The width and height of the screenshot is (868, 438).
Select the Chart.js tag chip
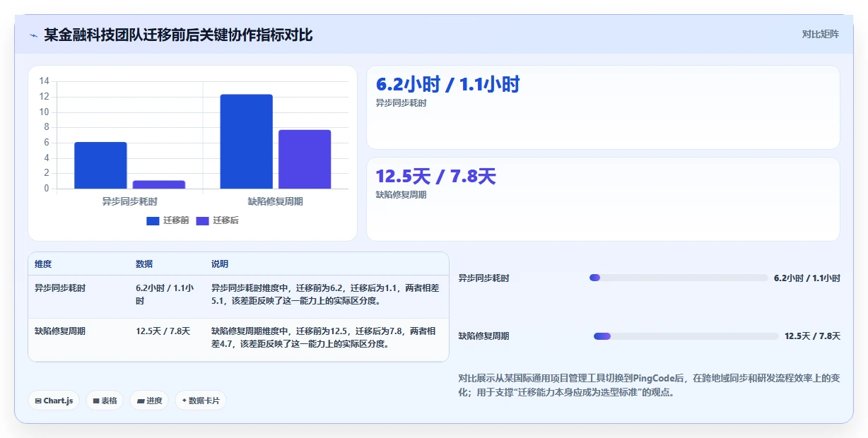click(54, 401)
